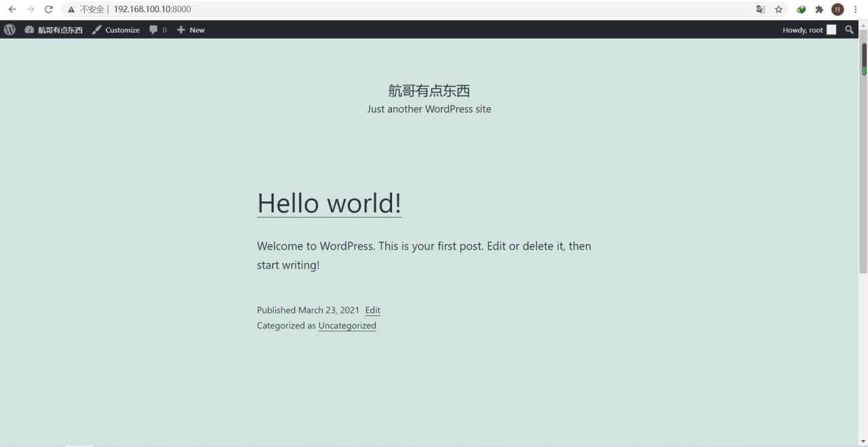The width and height of the screenshot is (868, 447).
Task: Click Customize in the admin bar
Action: tap(116, 30)
